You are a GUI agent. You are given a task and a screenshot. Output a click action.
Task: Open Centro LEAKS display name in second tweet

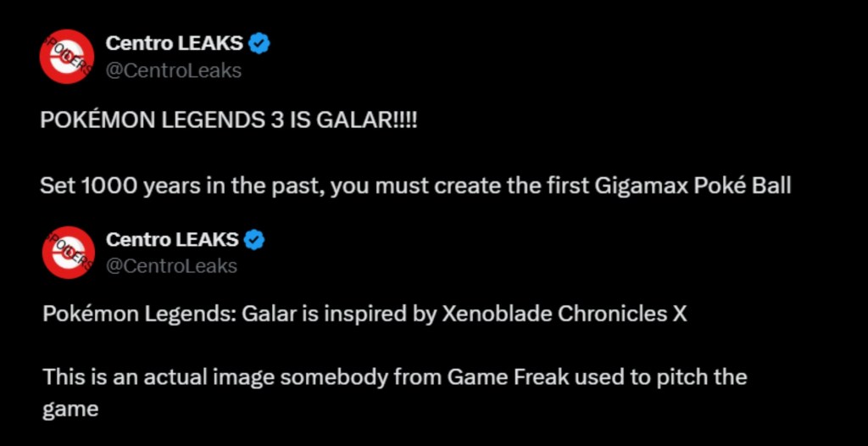pos(171,241)
